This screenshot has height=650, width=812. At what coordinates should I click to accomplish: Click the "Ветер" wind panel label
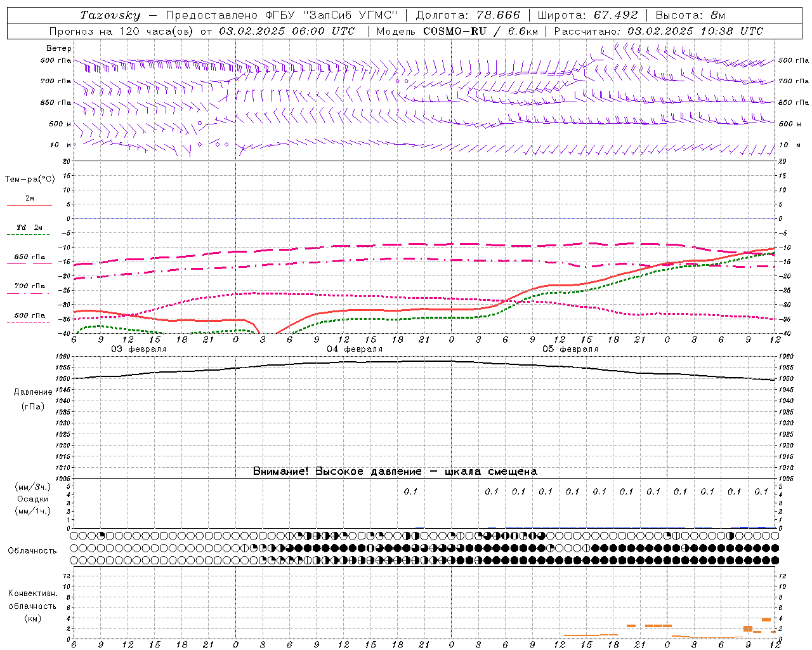59,48
